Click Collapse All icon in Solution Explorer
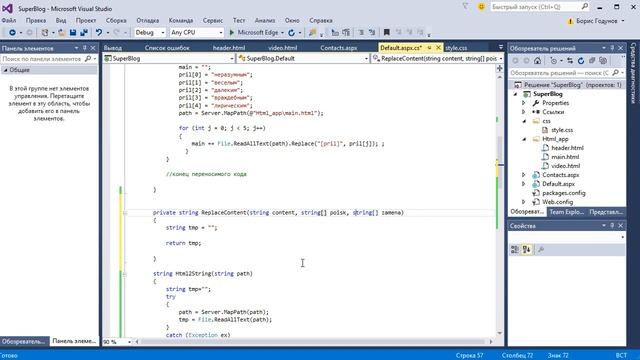640x360 pixels. coord(592,61)
